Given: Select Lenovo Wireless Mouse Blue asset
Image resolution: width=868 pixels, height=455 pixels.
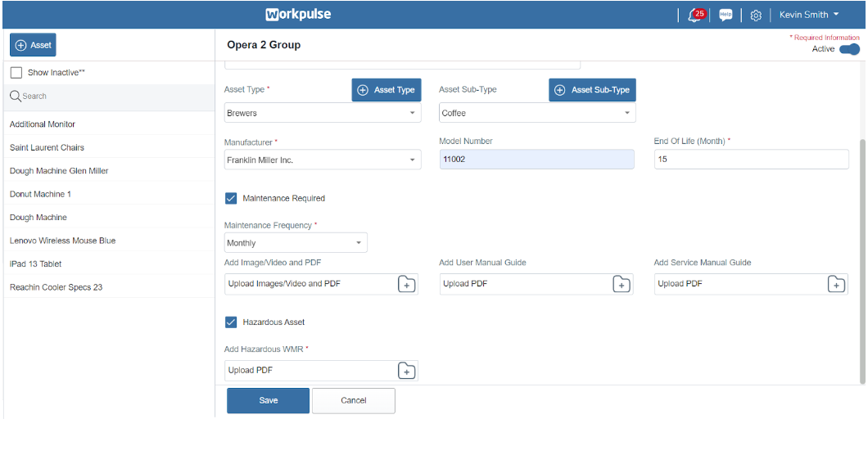Looking at the screenshot, I should click(109, 241).
